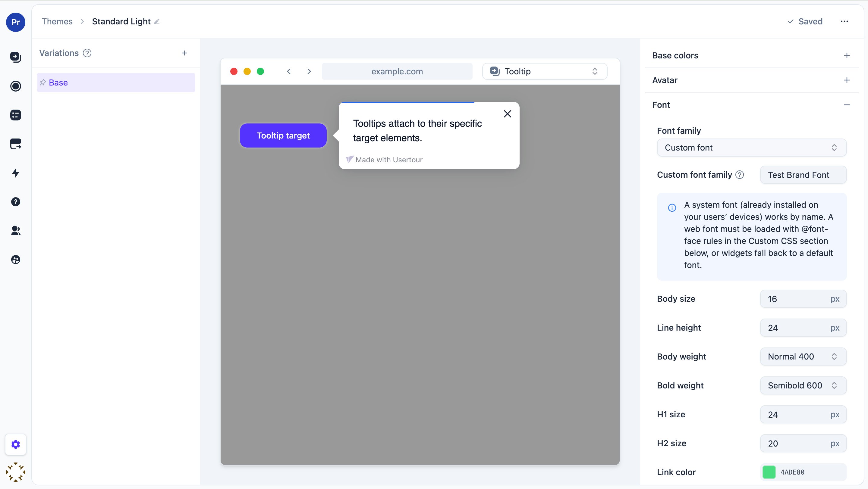
Task: Click the px unit next to H2 size
Action: coord(835,443)
